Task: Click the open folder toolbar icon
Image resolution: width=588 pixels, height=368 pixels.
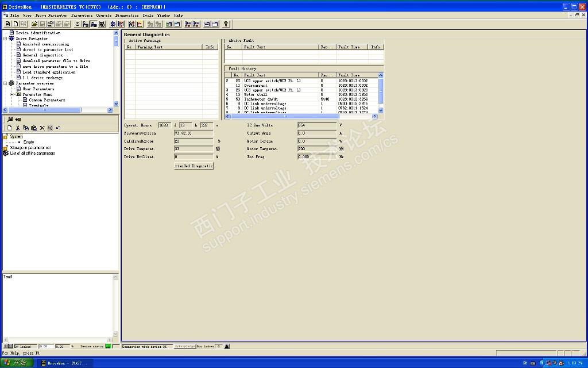Action: pos(34,24)
